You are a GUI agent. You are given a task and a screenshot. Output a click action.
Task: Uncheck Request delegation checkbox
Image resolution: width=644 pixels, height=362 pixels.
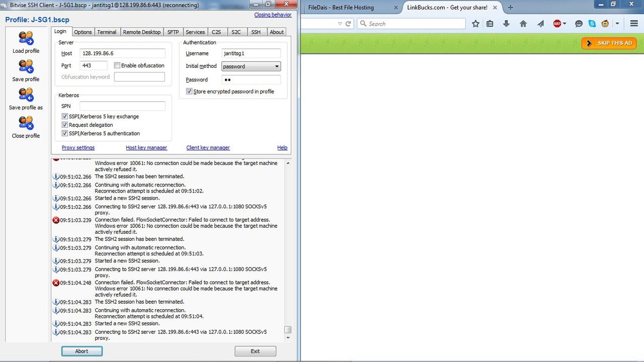point(64,125)
